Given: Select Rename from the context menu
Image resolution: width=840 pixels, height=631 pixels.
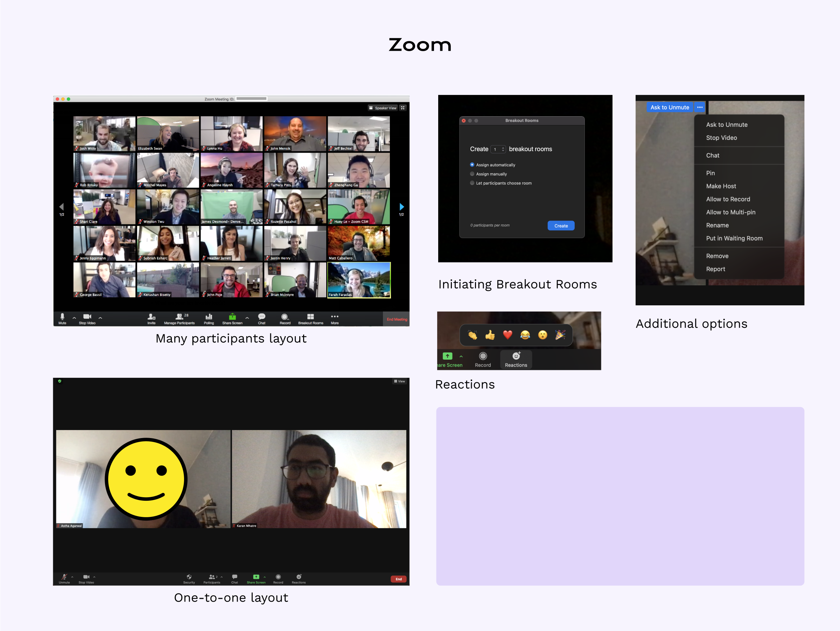Looking at the screenshot, I should 717,225.
